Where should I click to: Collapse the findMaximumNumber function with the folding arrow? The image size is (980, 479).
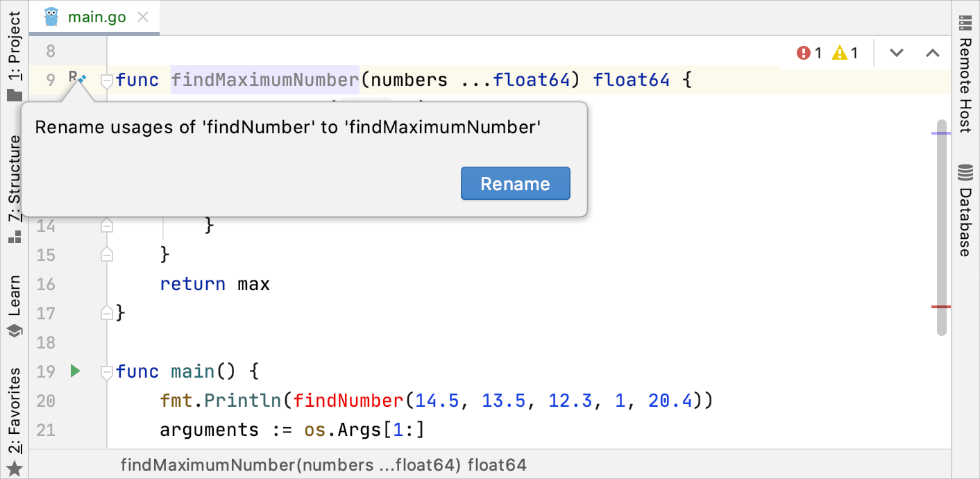[x=105, y=81]
